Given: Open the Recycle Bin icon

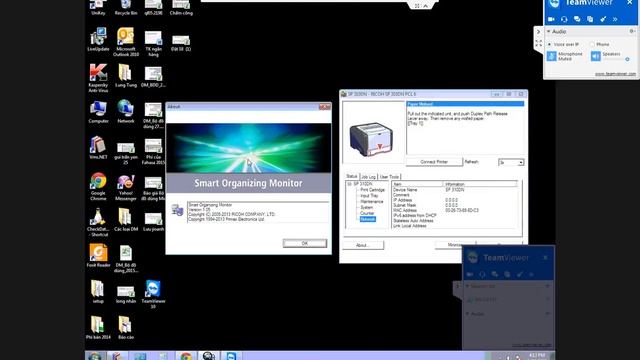Looking at the screenshot, I should coord(126,7).
